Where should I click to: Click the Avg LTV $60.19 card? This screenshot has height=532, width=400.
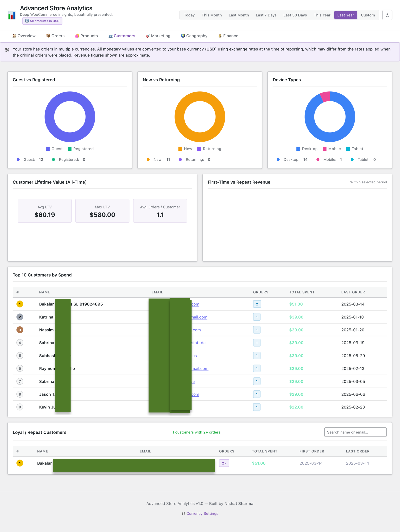pos(45,211)
